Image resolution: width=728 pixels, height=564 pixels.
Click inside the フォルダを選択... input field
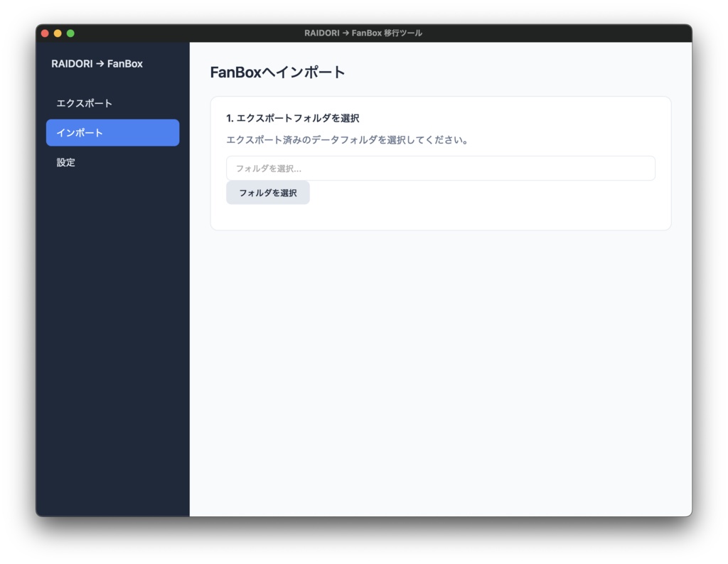coord(440,168)
